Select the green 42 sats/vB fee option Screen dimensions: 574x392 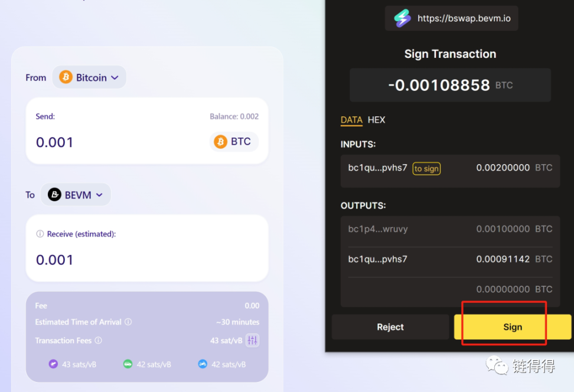(147, 364)
